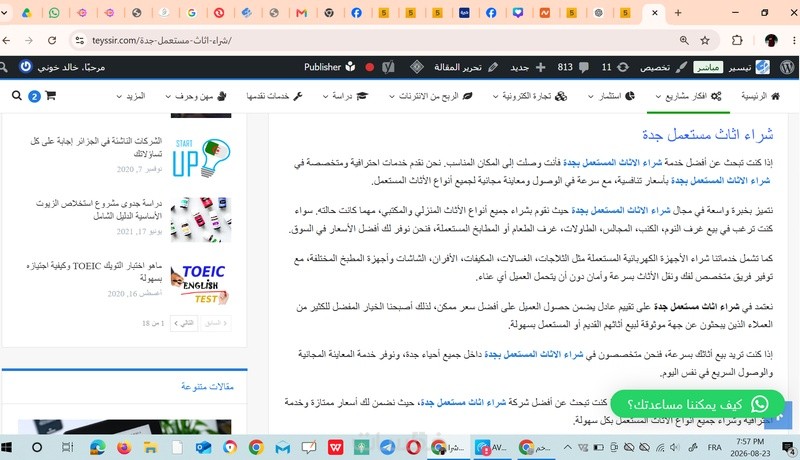Open the Publisher theme menu
Viewport: 800px width, 460px height.
(x=329, y=67)
